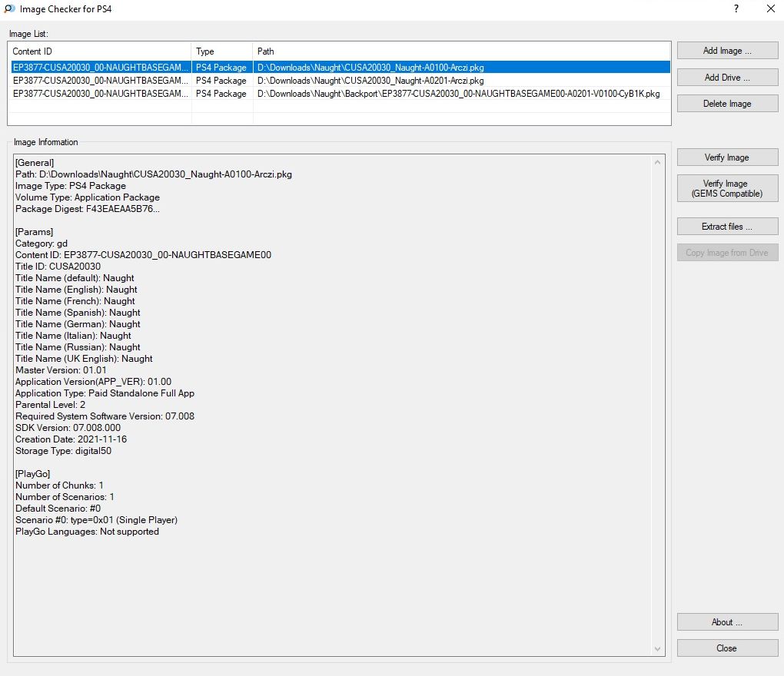784x676 pixels.
Task: Click the Volume Type: Application Package line
Action: (88, 197)
